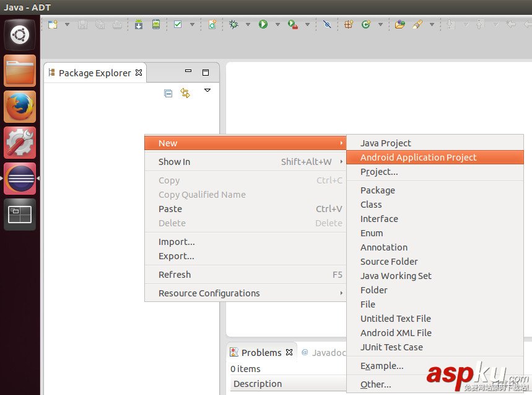This screenshot has height=395, width=532.
Task: Select Enum from New submenu
Action: [x=435, y=233]
